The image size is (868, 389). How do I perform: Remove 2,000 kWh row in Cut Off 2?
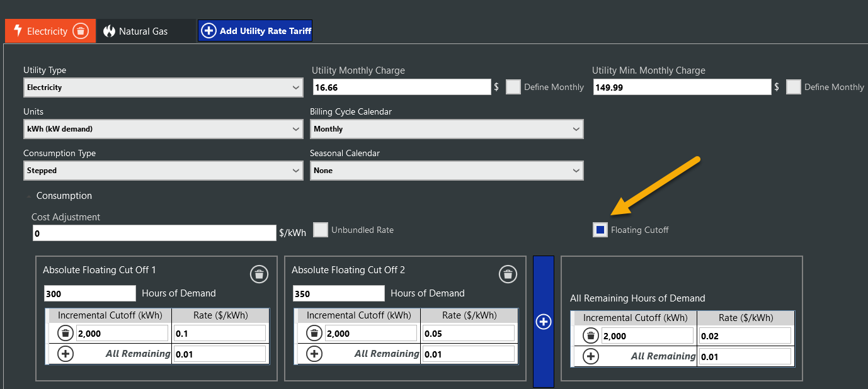(314, 334)
